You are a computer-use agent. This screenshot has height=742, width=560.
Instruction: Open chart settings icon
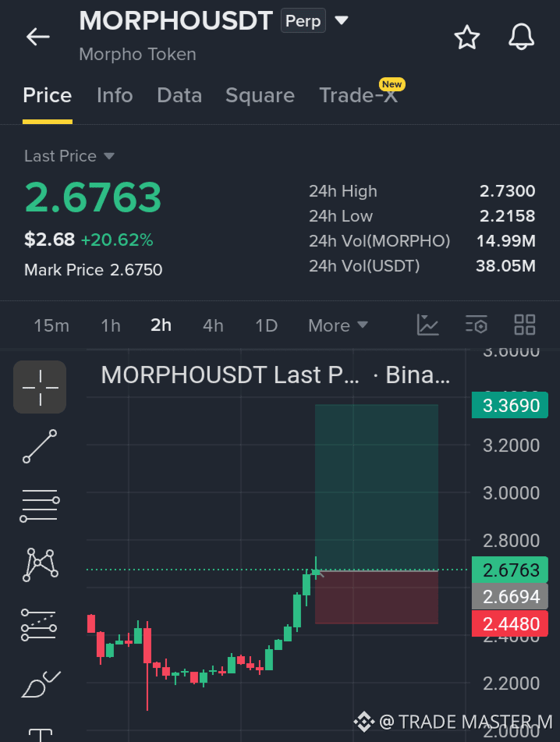pyautogui.click(x=477, y=325)
